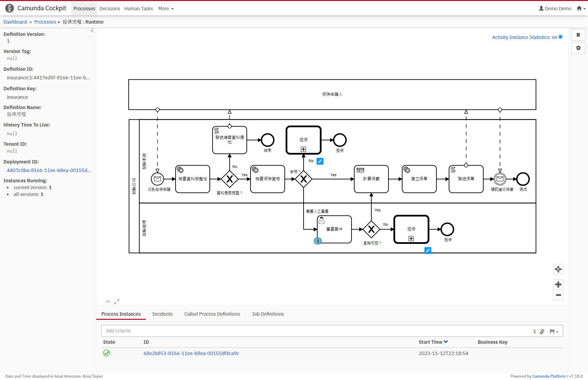
Task: Sort by Start Time column
Action: (x=433, y=342)
